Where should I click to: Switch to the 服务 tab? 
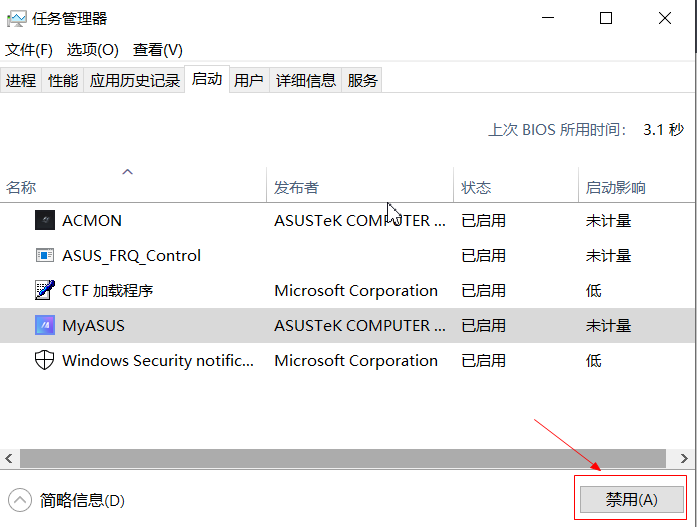[362, 80]
